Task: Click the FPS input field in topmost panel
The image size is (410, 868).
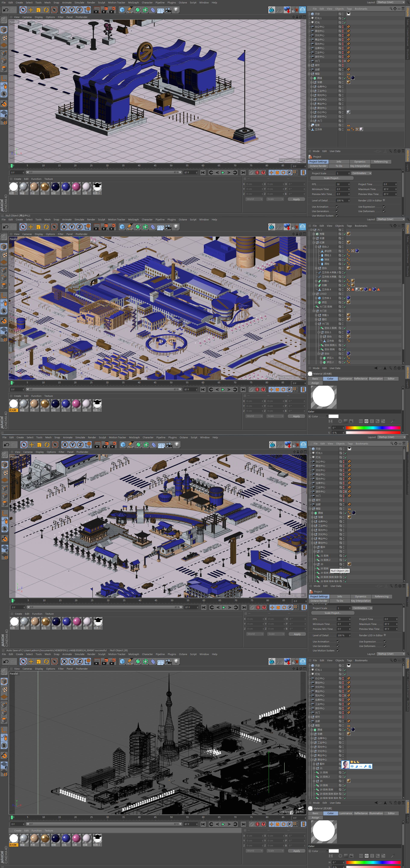Action: click(343, 184)
